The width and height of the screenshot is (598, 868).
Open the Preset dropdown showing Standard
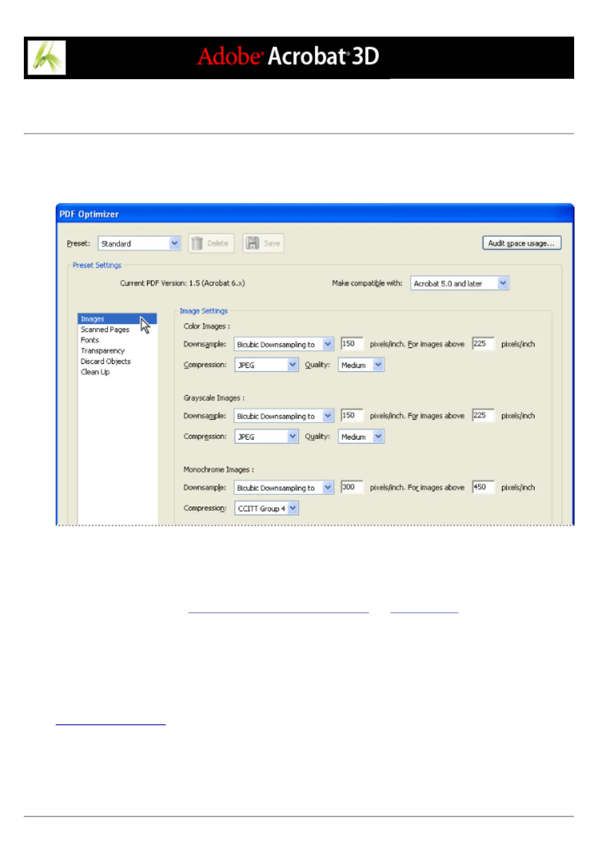pyautogui.click(x=139, y=243)
